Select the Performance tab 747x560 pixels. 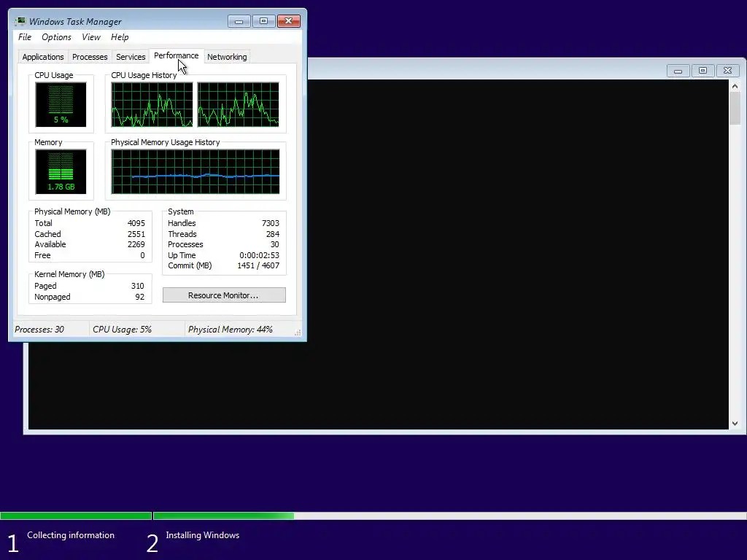point(177,55)
